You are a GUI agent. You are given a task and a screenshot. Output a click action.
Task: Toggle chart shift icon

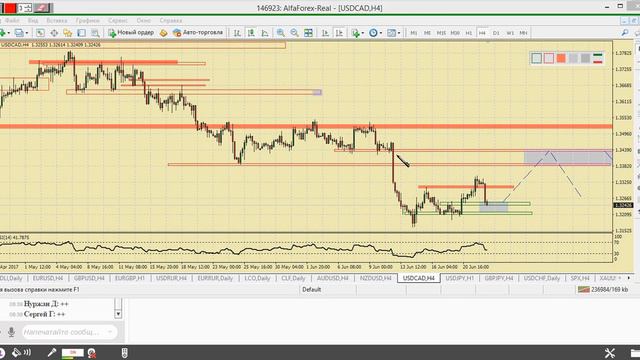pos(339,33)
